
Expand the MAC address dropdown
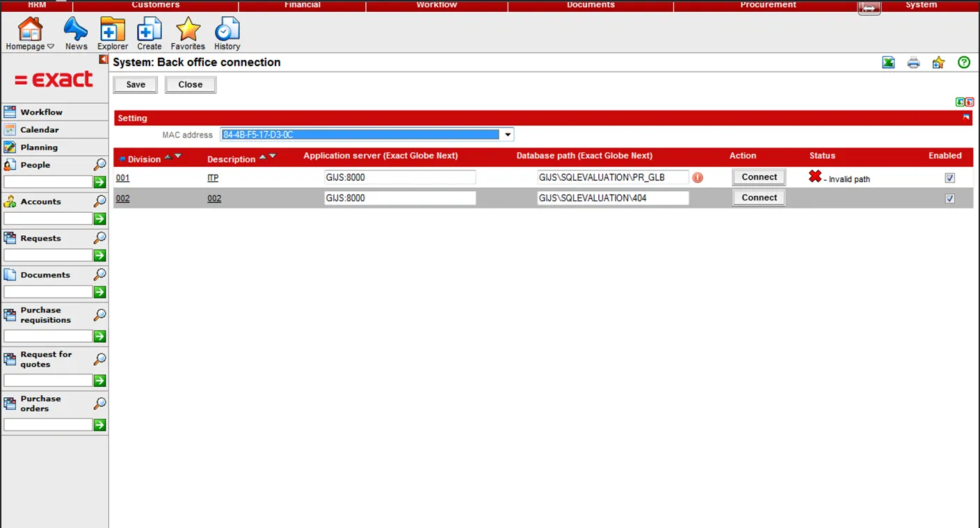(508, 135)
